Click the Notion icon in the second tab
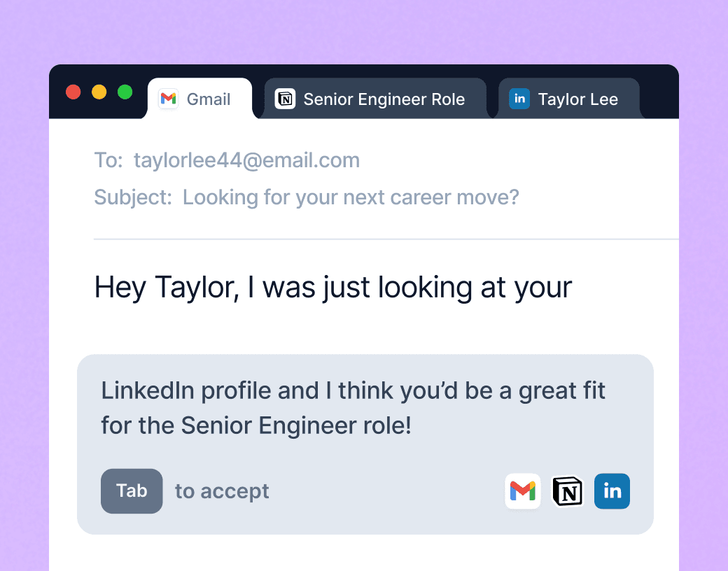 285,99
